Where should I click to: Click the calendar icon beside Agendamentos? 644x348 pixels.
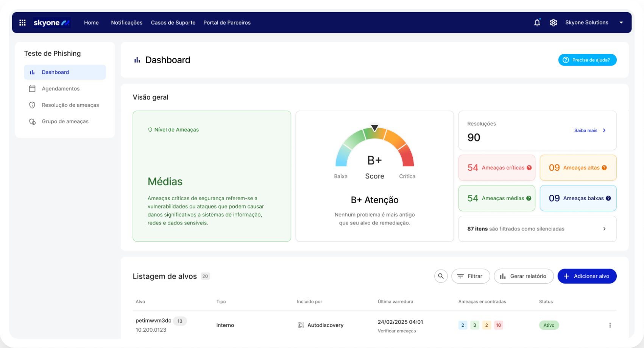click(x=33, y=88)
